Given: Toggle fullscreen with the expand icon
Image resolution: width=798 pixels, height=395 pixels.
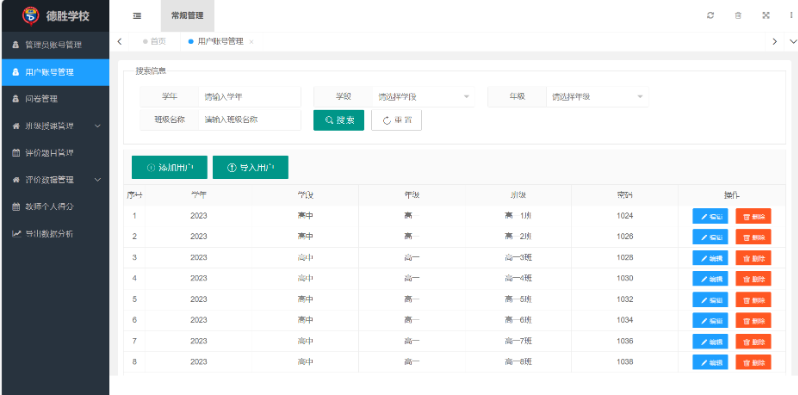Looking at the screenshot, I should point(765,15).
